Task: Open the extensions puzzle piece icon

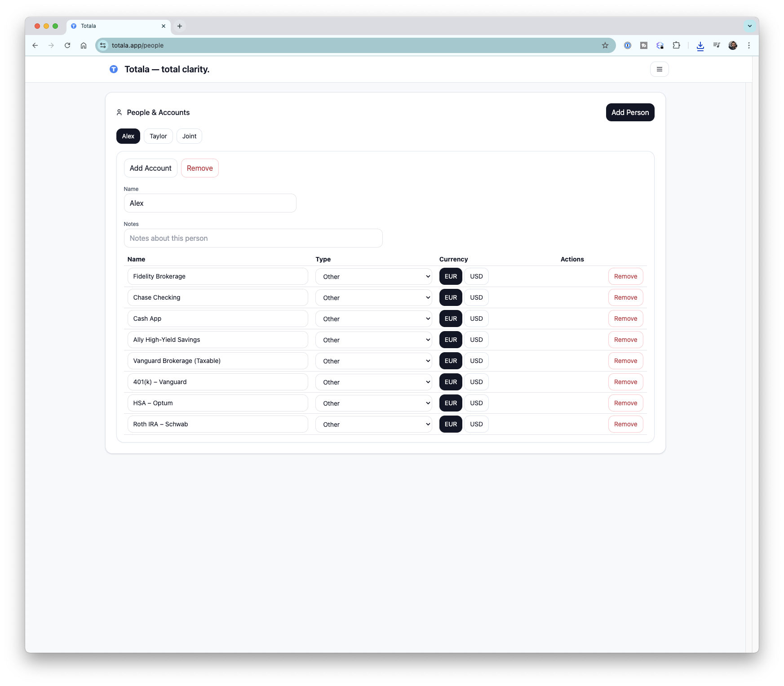Action: [x=676, y=45]
